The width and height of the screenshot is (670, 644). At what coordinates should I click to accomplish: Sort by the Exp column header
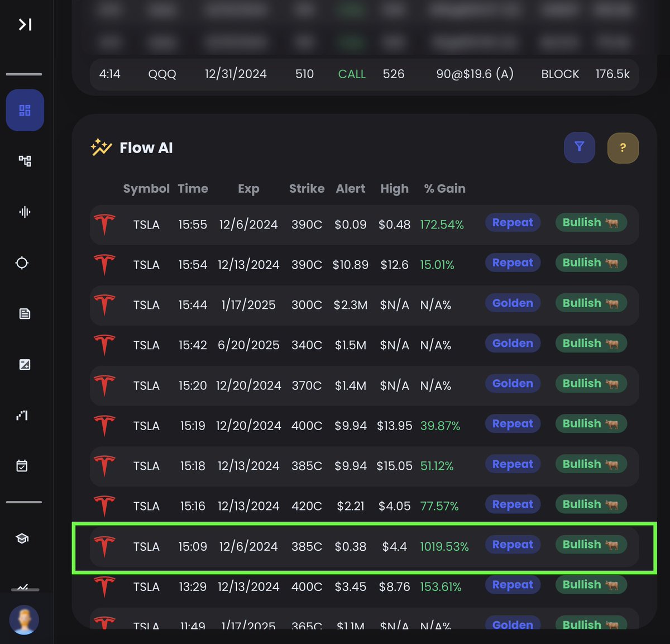click(x=248, y=189)
